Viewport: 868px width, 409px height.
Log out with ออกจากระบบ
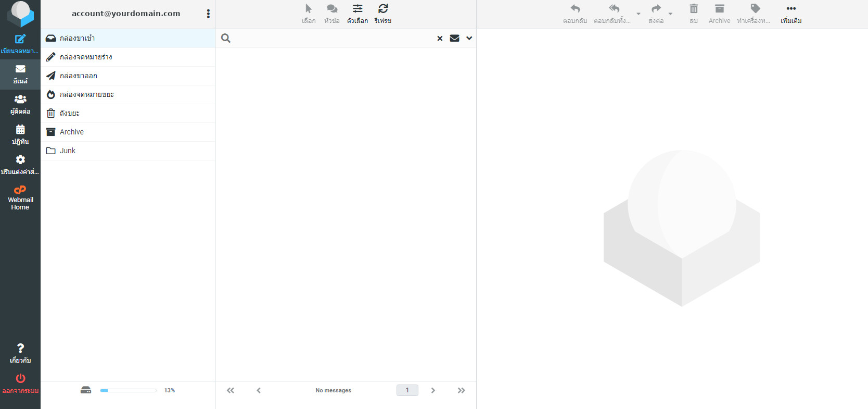[x=20, y=384]
